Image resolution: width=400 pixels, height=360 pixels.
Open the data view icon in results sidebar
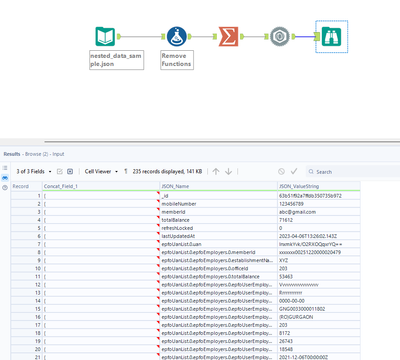click(x=5, y=178)
